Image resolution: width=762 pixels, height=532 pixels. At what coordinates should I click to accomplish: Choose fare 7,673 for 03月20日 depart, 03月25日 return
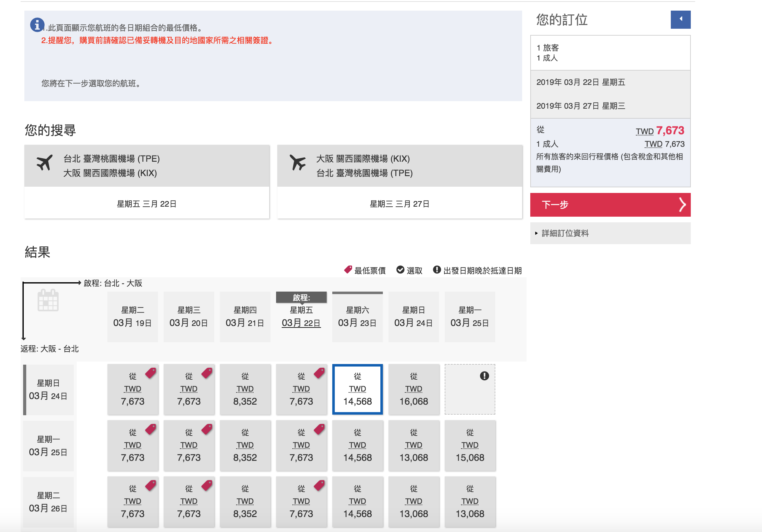189,446
